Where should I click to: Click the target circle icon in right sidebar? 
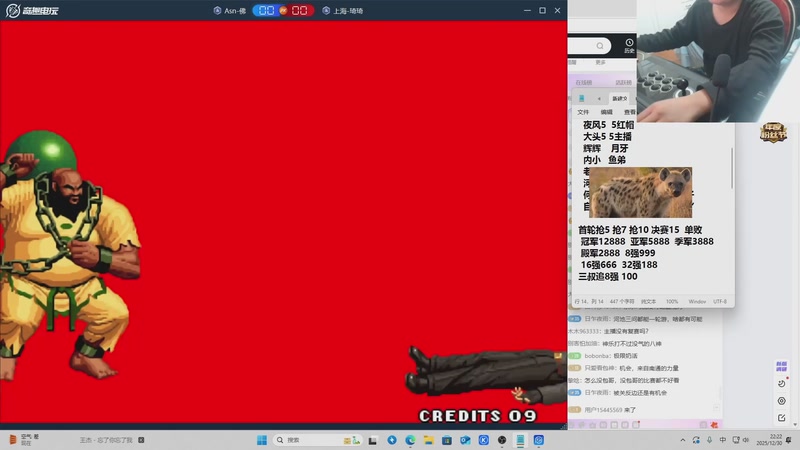pos(782,401)
